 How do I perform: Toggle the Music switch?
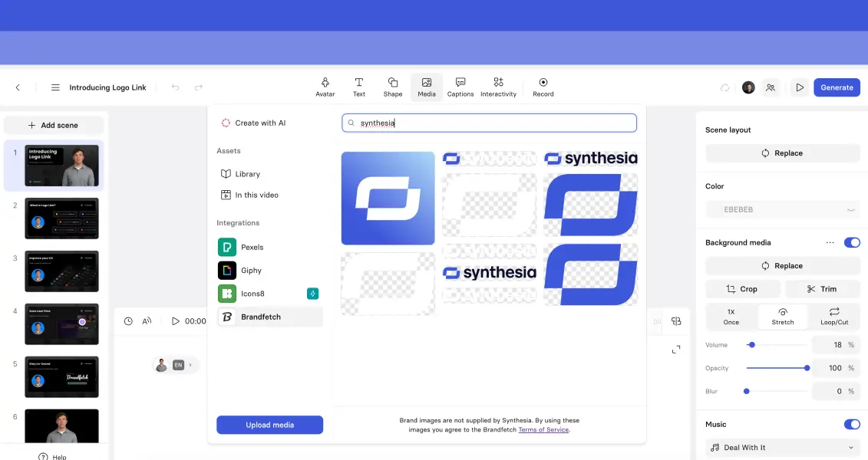[852, 425]
